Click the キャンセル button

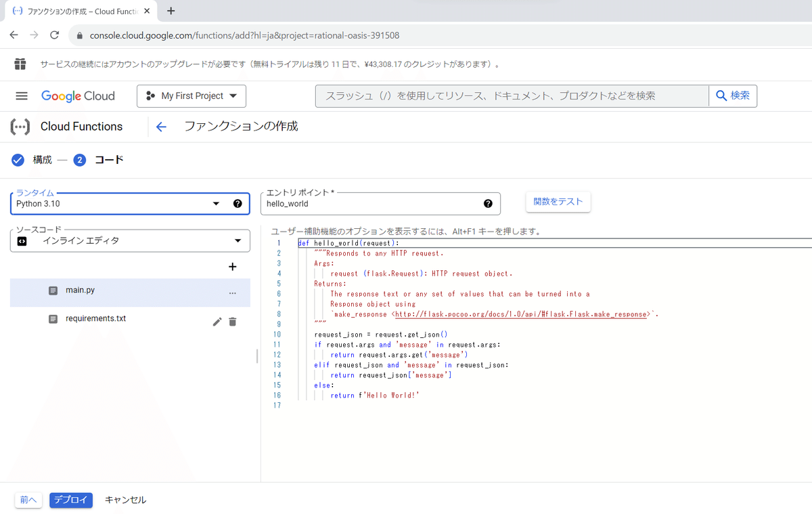click(x=125, y=500)
